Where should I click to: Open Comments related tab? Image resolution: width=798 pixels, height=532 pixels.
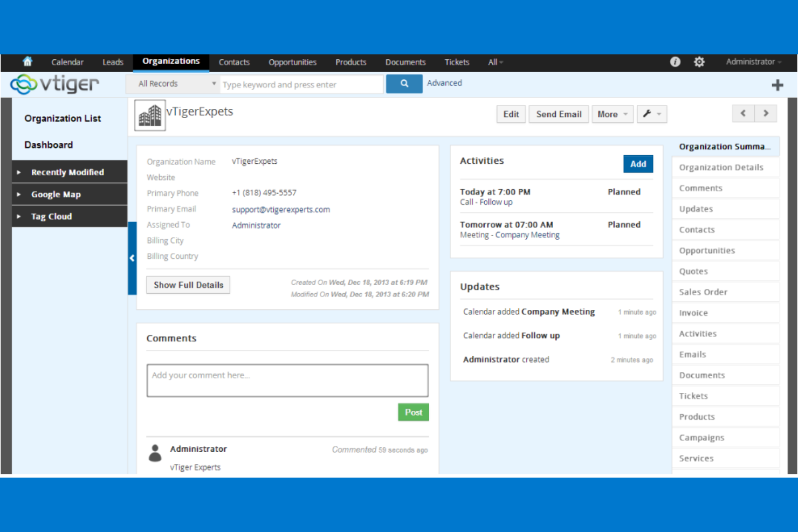(x=726, y=188)
